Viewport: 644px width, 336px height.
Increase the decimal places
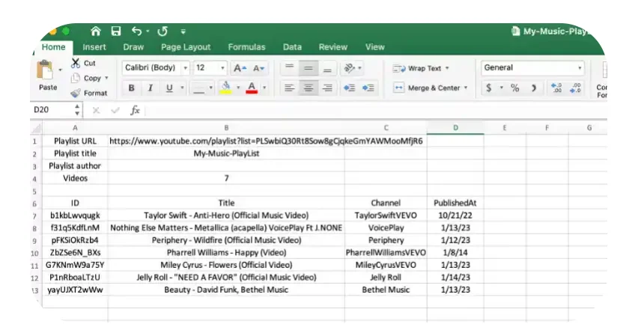coord(556,88)
